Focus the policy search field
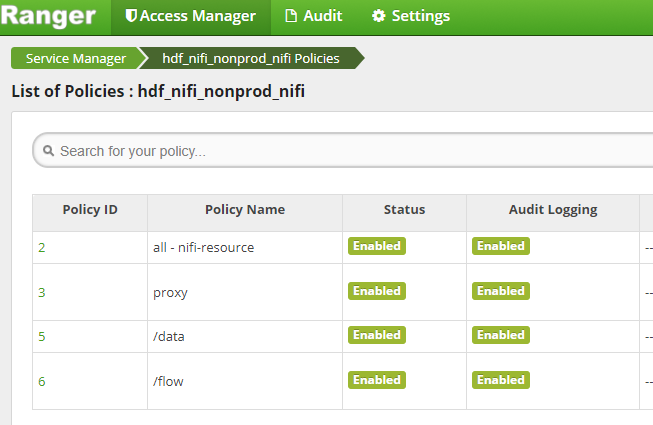653x425 pixels. tap(340, 152)
